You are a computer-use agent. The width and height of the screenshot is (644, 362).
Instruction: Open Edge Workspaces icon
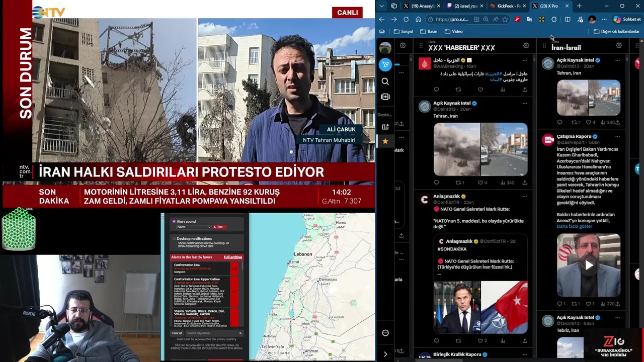coord(394,6)
